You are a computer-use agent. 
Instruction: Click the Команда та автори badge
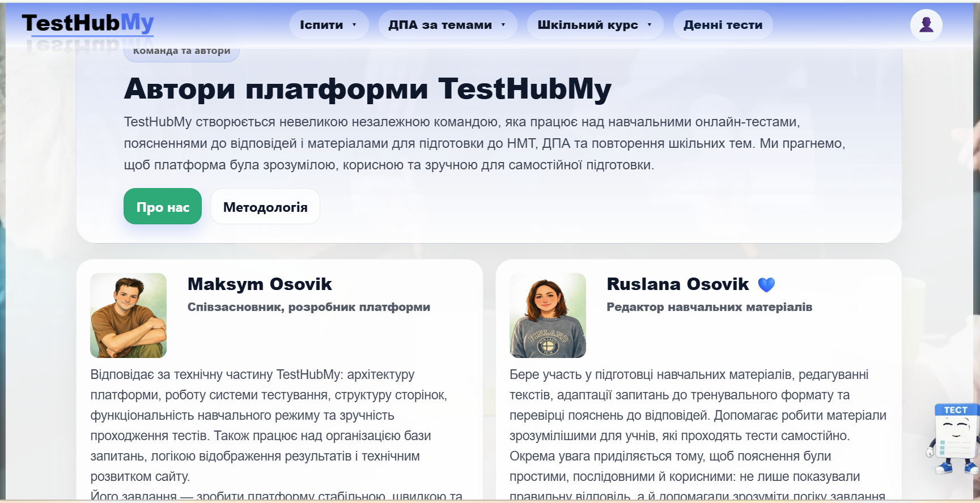coord(181,52)
